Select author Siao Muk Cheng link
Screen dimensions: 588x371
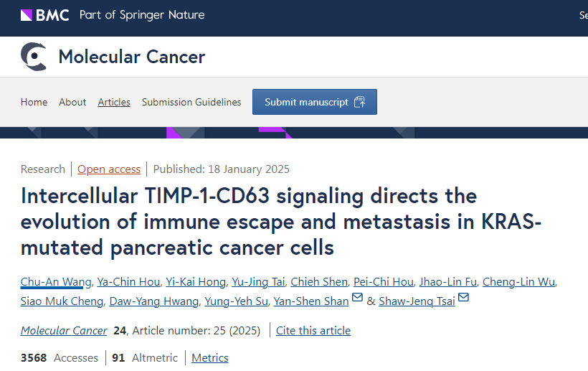tap(62, 301)
